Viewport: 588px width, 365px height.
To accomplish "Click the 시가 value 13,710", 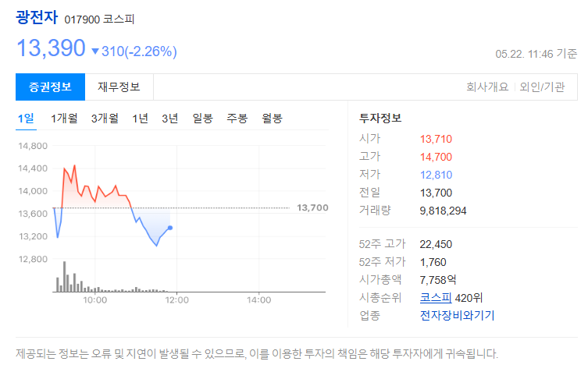I will 436,140.
